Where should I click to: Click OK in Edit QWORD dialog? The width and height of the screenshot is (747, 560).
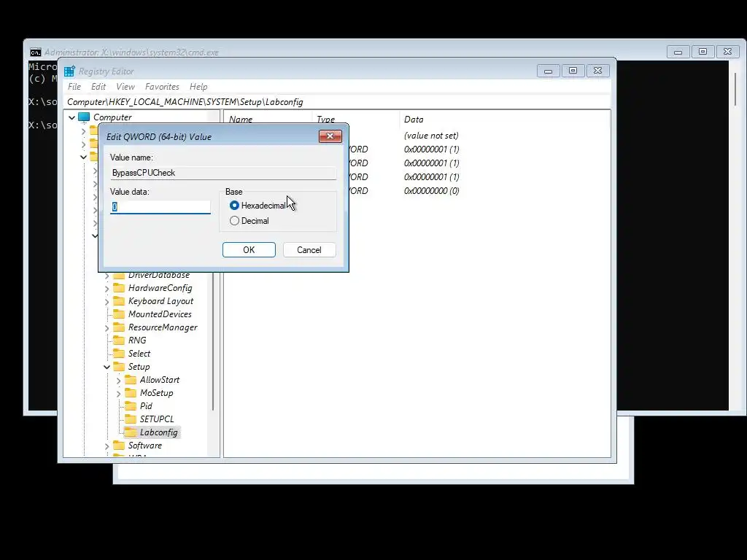pyautogui.click(x=249, y=250)
